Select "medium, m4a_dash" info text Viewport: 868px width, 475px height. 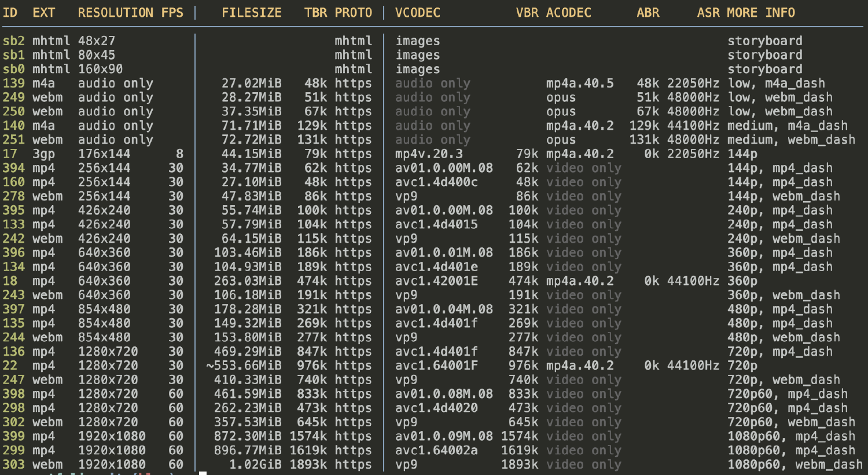click(788, 126)
